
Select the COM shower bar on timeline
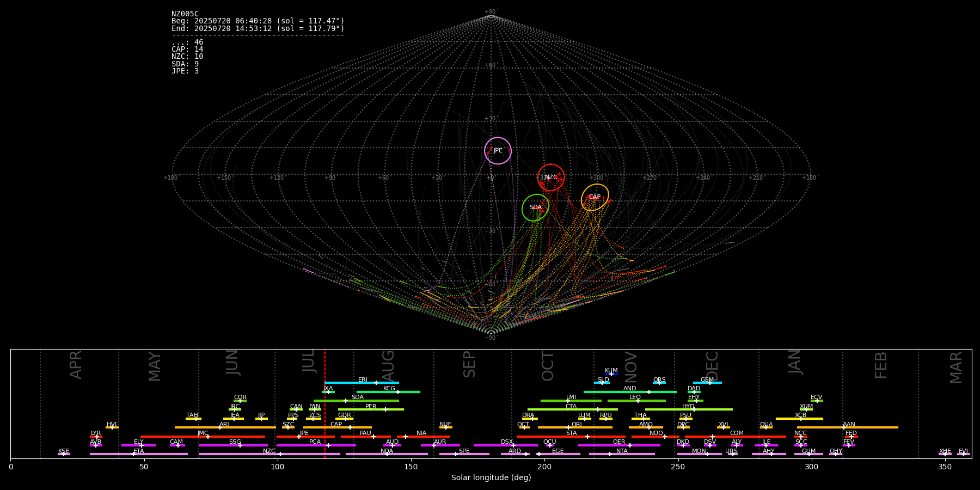[x=737, y=437]
